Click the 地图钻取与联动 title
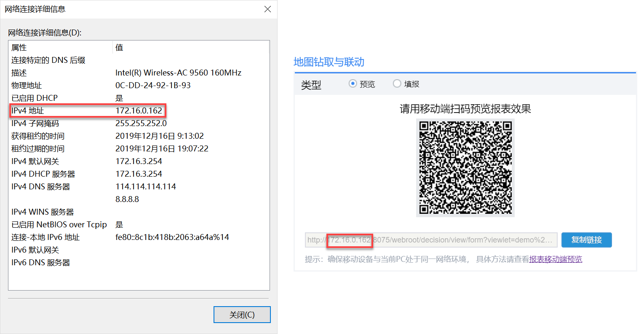Screen dimensions: 644x334 tap(329, 62)
